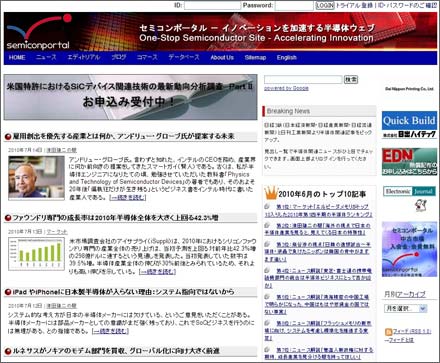Read more of the iPad iPhone article
Screen dimensions: 440x363
click(x=110, y=331)
